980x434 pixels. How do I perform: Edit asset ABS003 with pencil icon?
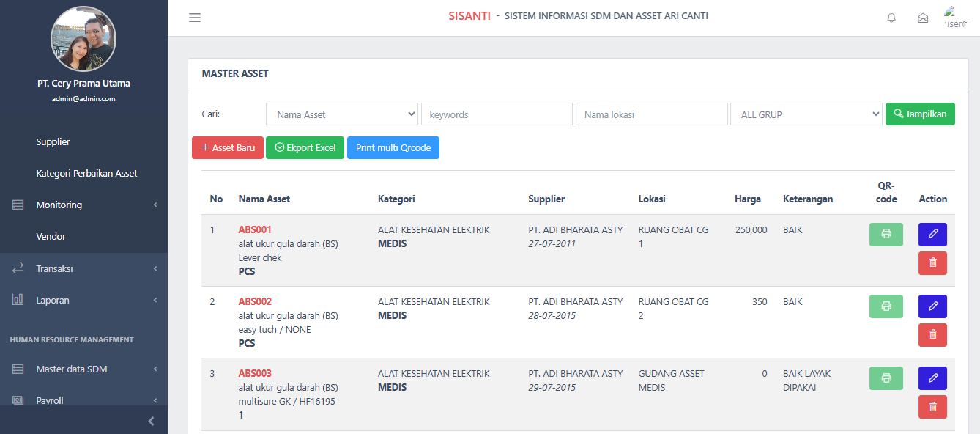click(x=932, y=378)
